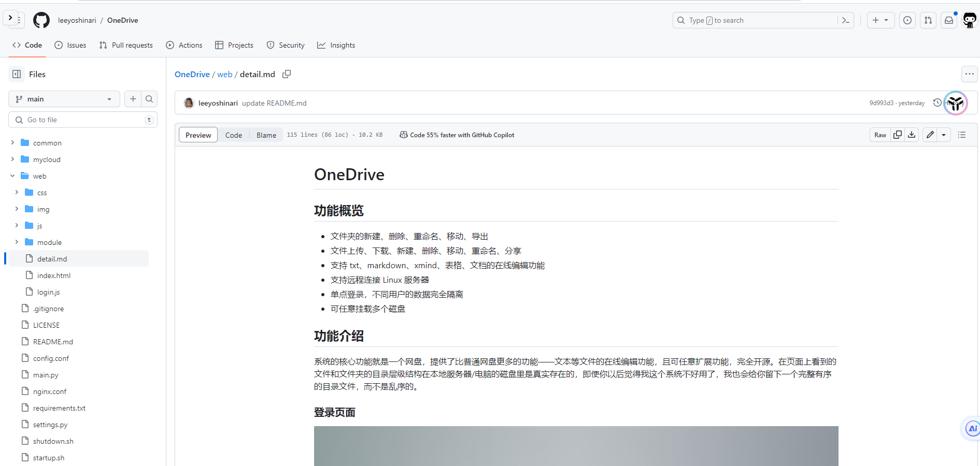Click the Raw button
Screen dimensions: 980x466
pyautogui.click(x=880, y=135)
